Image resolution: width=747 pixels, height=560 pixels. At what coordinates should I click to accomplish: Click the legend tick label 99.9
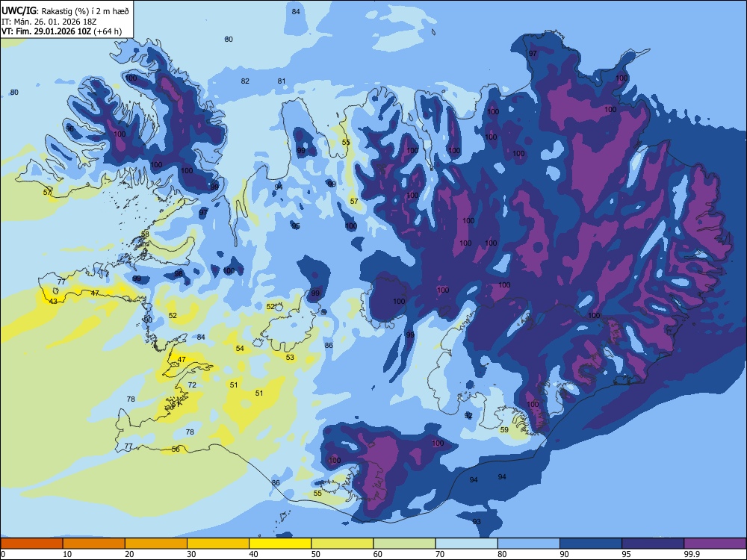click(692, 554)
